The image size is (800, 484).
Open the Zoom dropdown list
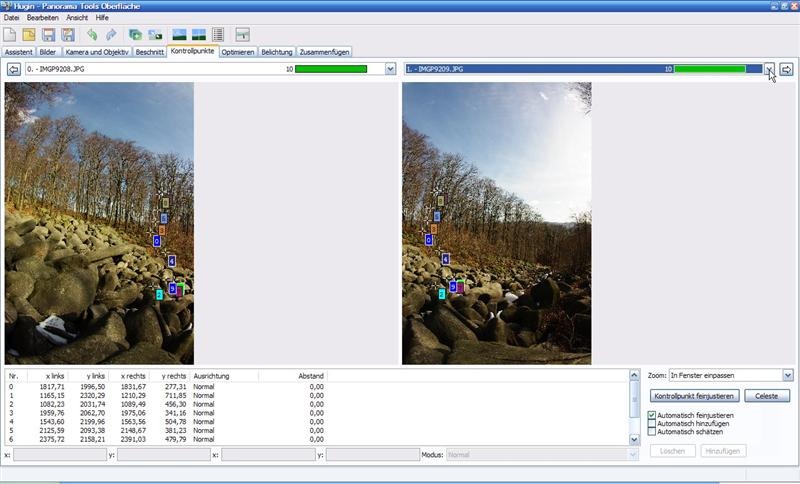click(787, 375)
